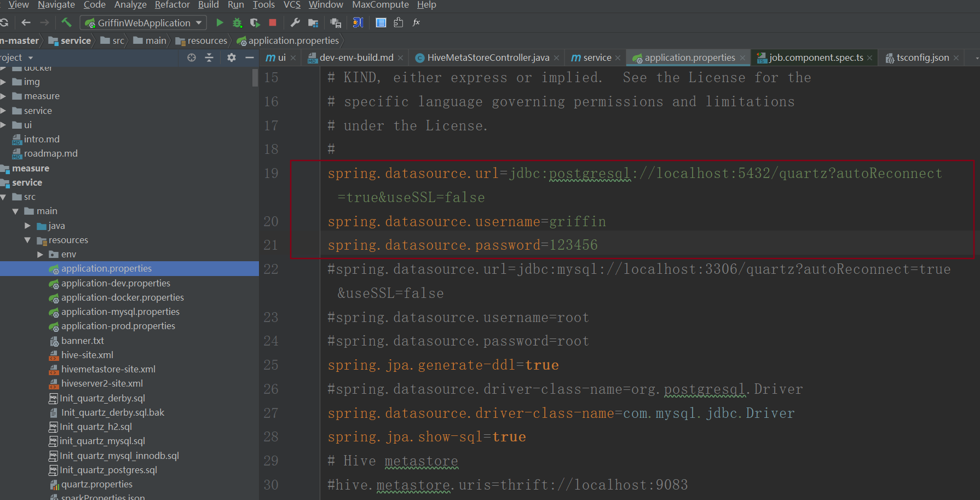Run with coverage via the shield icon

point(255,22)
